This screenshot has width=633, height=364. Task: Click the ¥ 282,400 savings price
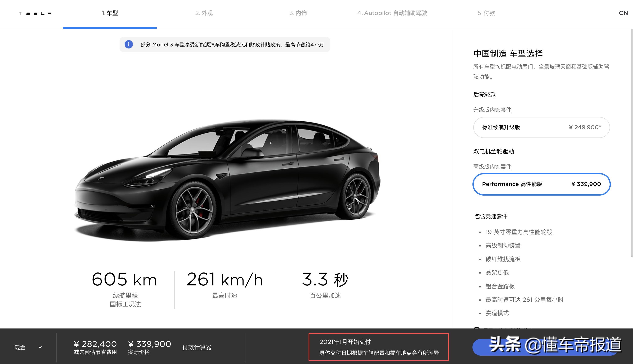tap(95, 344)
